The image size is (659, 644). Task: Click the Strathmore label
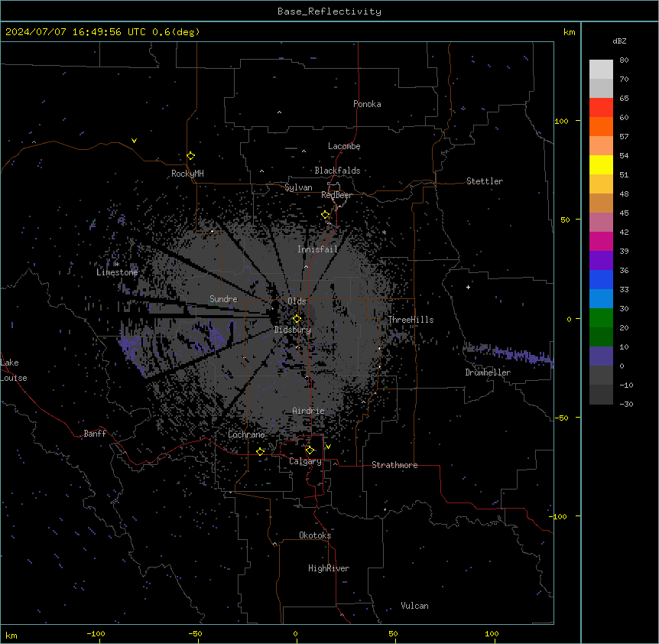tap(394, 465)
